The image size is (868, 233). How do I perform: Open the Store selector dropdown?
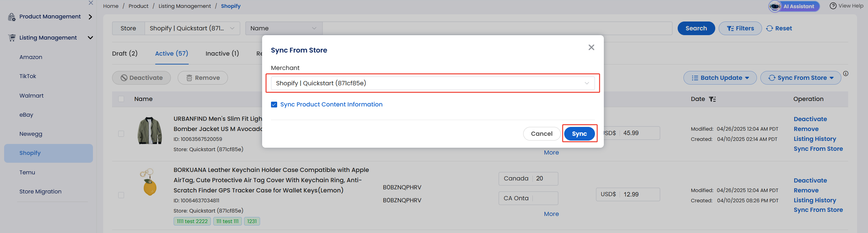click(192, 28)
